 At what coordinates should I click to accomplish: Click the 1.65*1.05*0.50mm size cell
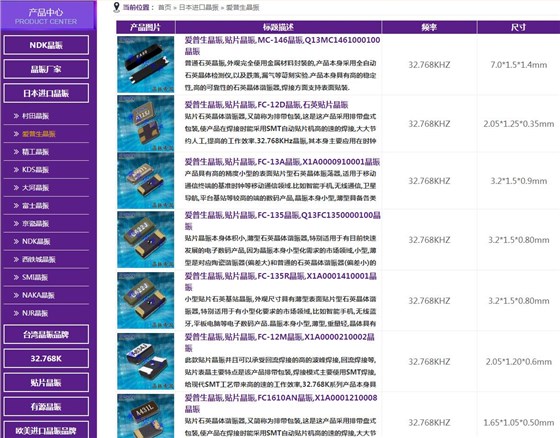(519, 422)
